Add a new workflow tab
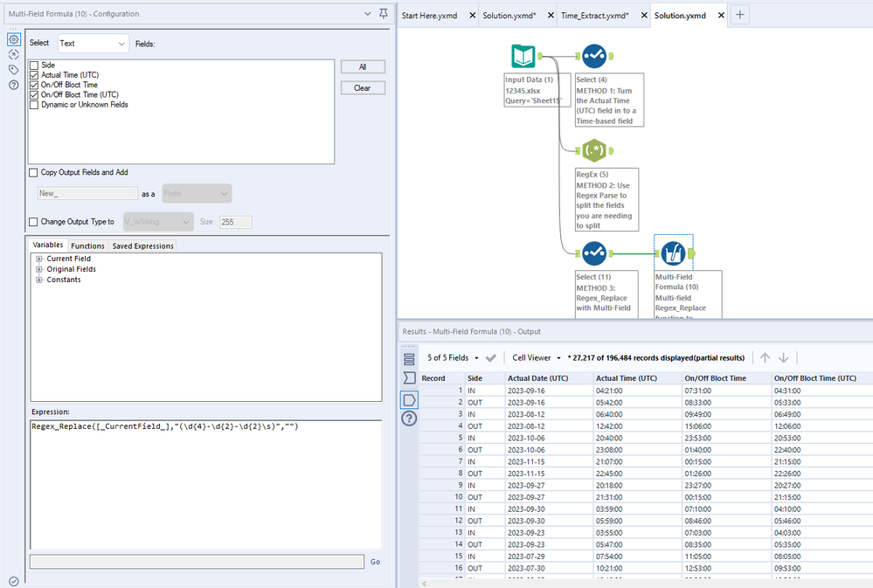The width and height of the screenshot is (873, 588). tap(740, 15)
